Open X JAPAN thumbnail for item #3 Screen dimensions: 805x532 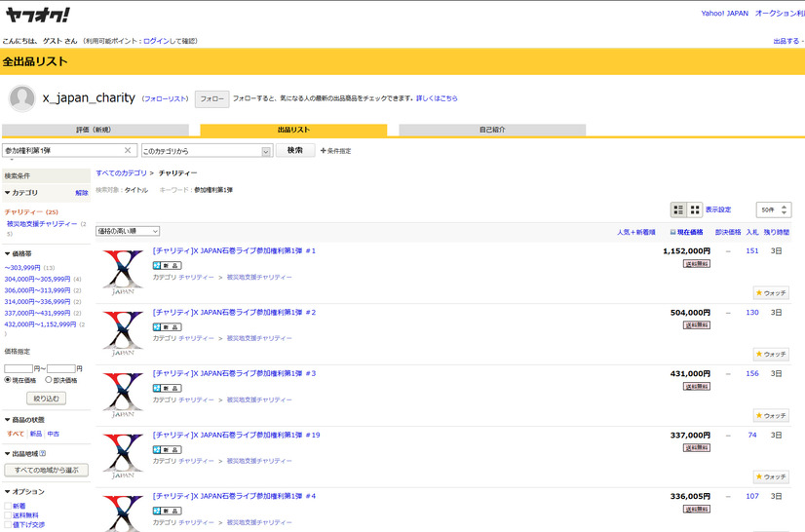point(123,395)
